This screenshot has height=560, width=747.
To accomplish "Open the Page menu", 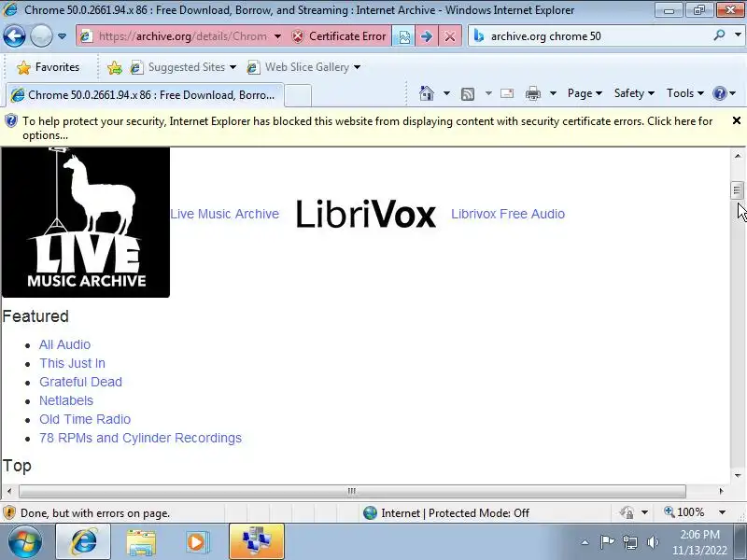I will (585, 93).
